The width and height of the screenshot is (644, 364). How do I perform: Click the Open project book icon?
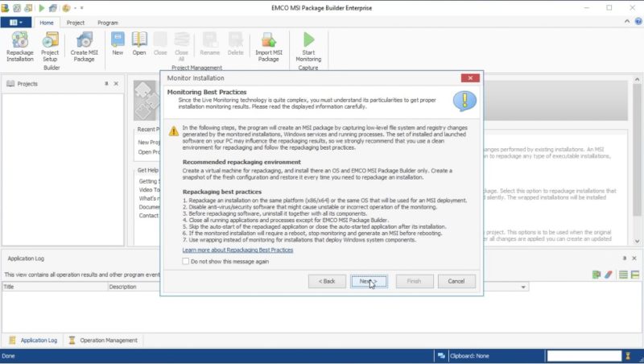coord(139,39)
